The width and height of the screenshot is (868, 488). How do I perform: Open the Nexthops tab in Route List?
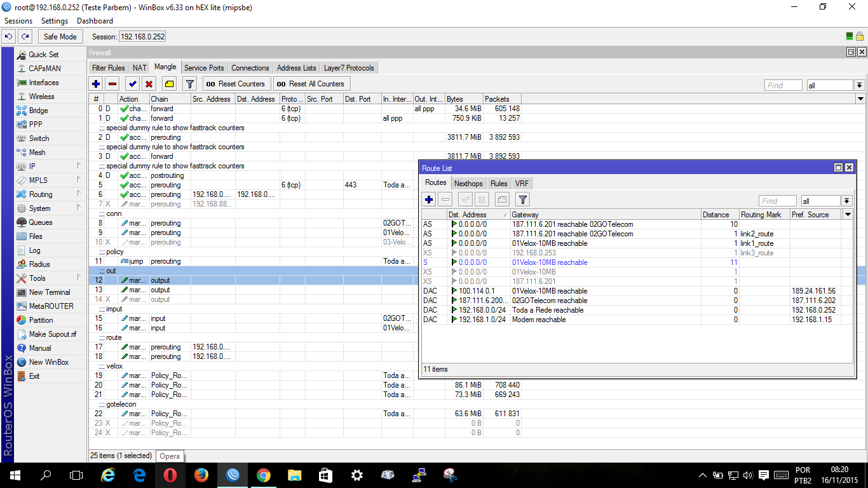click(x=468, y=184)
